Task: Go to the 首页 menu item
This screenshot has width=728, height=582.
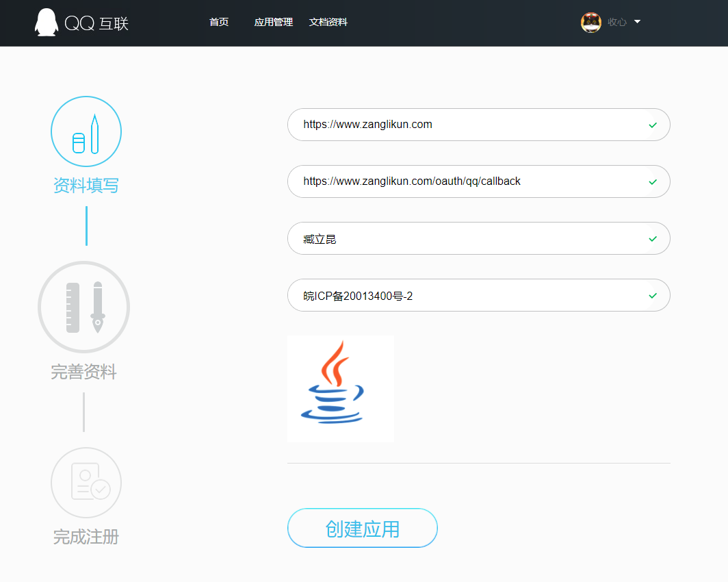Action: pyautogui.click(x=219, y=22)
